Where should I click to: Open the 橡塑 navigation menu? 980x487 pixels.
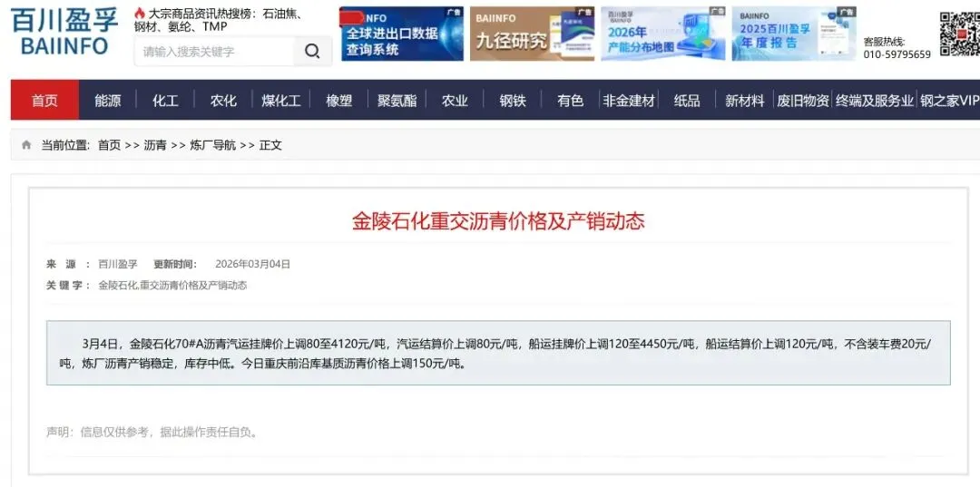tap(339, 101)
